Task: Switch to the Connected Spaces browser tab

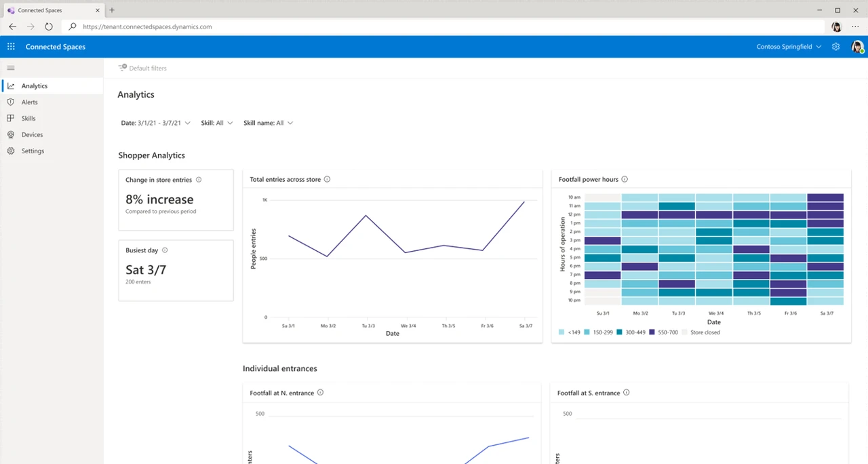Action: click(54, 10)
